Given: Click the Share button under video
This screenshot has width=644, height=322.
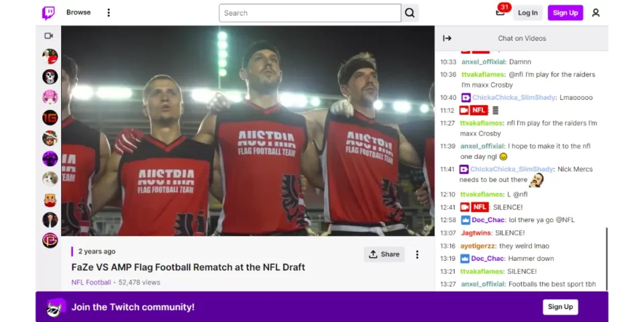Looking at the screenshot, I should (x=384, y=254).
